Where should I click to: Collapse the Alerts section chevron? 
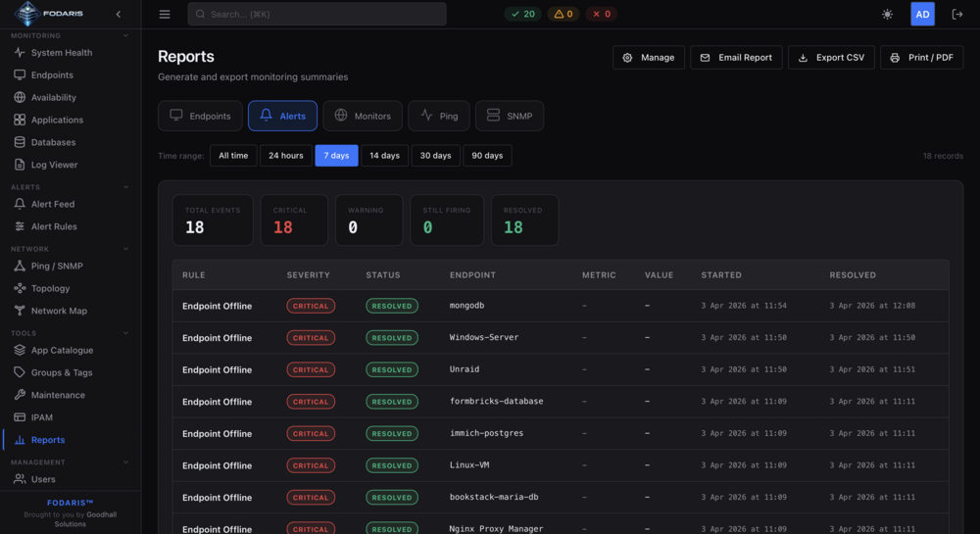(125, 187)
